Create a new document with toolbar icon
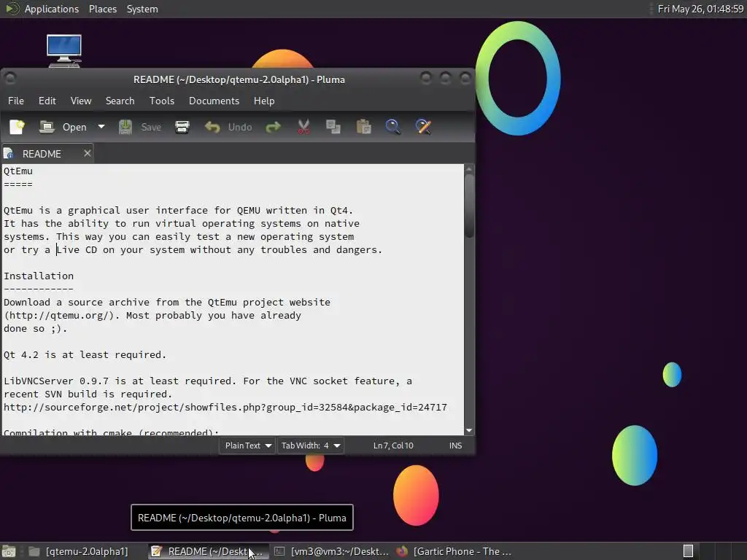This screenshot has width=747, height=560. pyautogui.click(x=18, y=127)
